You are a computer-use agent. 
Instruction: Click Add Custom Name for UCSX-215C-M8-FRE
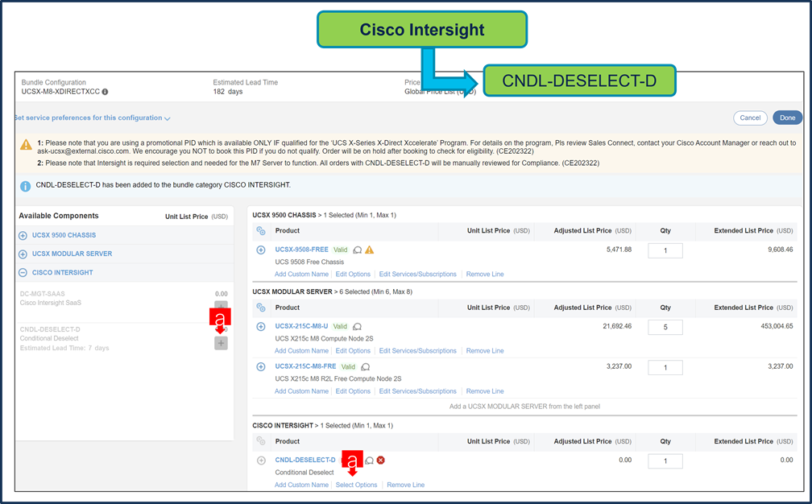301,391
